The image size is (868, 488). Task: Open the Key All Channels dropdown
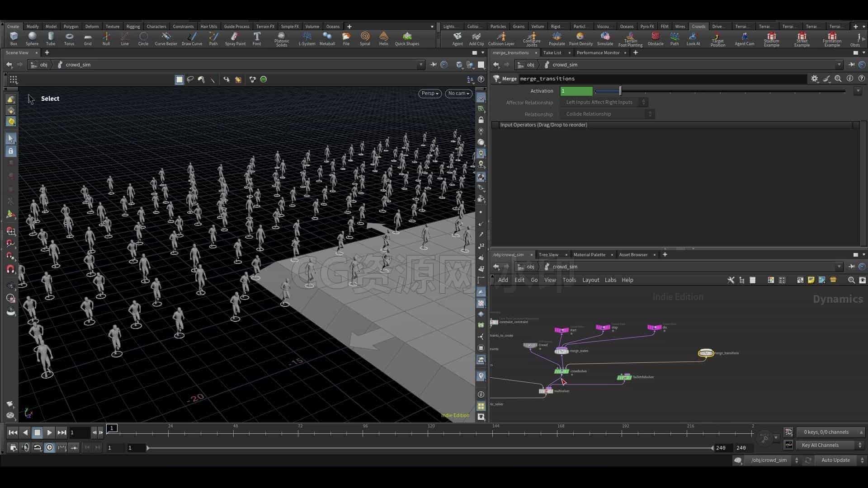(830, 445)
